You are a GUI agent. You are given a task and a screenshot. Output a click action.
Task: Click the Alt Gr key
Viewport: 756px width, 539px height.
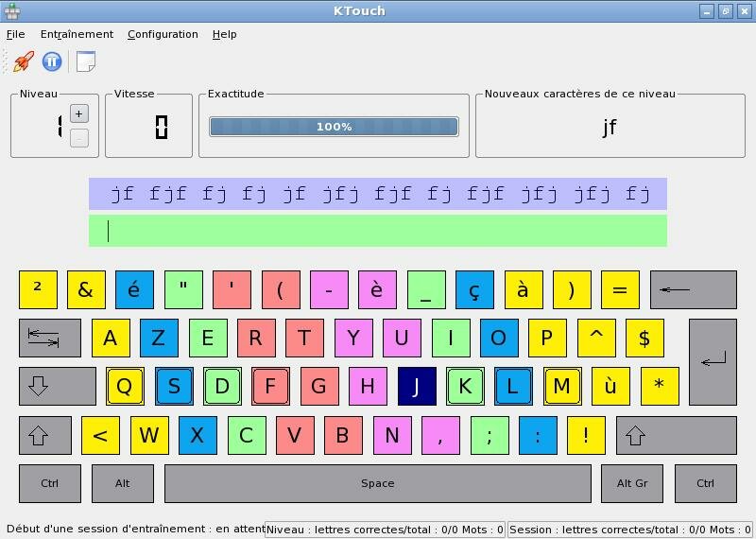[x=632, y=483]
